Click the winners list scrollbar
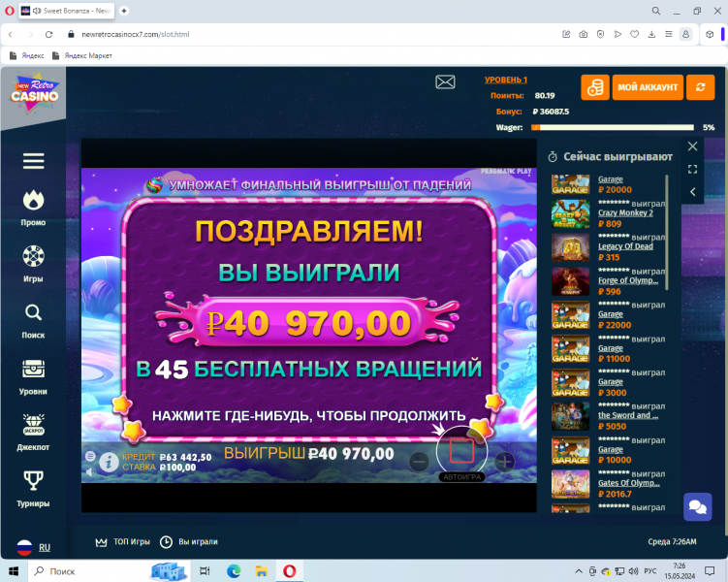This screenshot has height=582, width=728. (667, 232)
